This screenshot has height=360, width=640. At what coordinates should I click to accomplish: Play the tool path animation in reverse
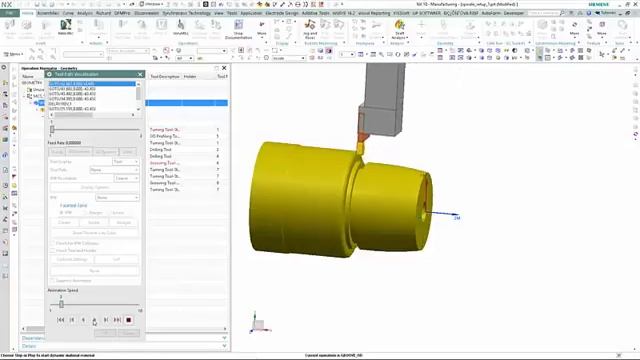click(x=83, y=320)
